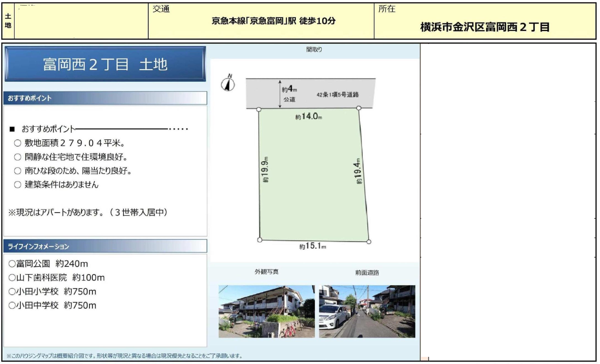This screenshot has height=364, width=600.
Task: Click the ライフインフォメーション section header
Action: coord(105,246)
